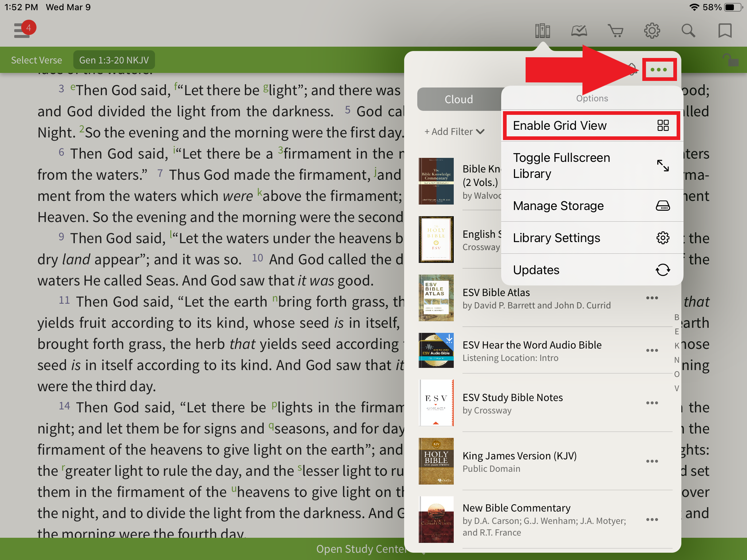The height and width of the screenshot is (560, 747).
Task: Open Bible Knowledge Commentary cover thumbnail
Action: coord(436,181)
